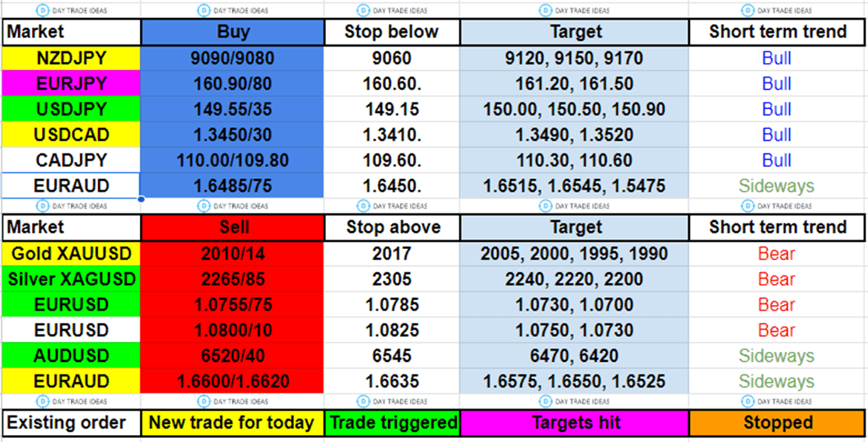
Task: Select the Gold XAUUSD market cell
Action: pyautogui.click(x=72, y=253)
